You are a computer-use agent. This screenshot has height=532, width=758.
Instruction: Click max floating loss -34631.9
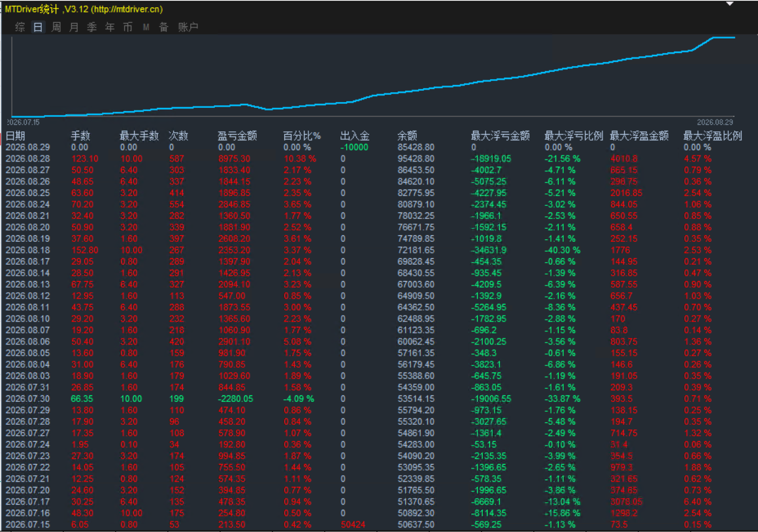[489, 250]
